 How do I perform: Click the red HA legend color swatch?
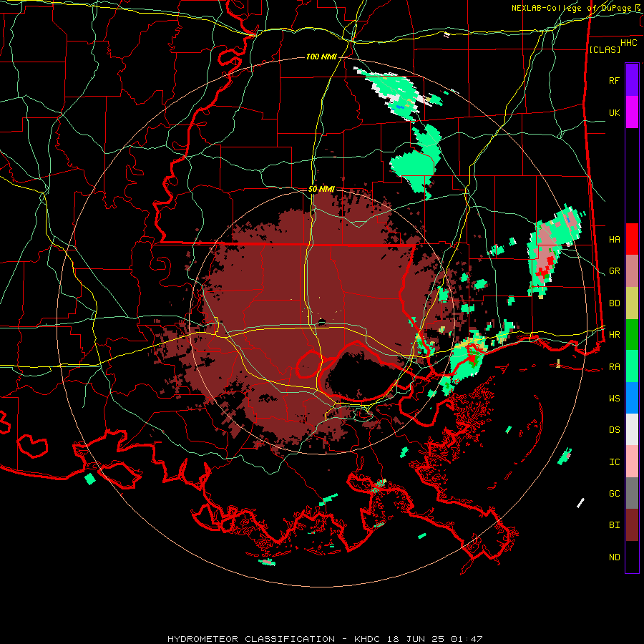coord(632,239)
